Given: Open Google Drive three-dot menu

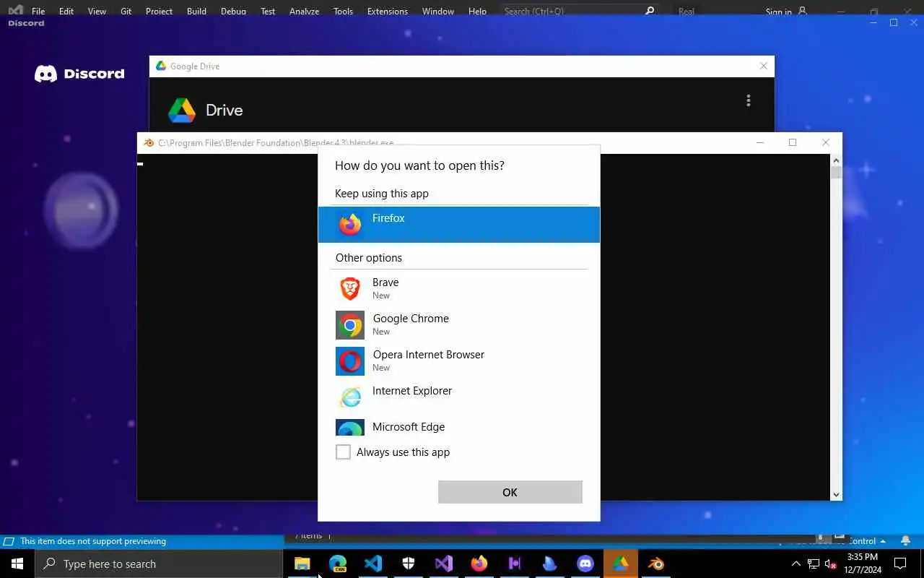Looking at the screenshot, I should [749, 100].
